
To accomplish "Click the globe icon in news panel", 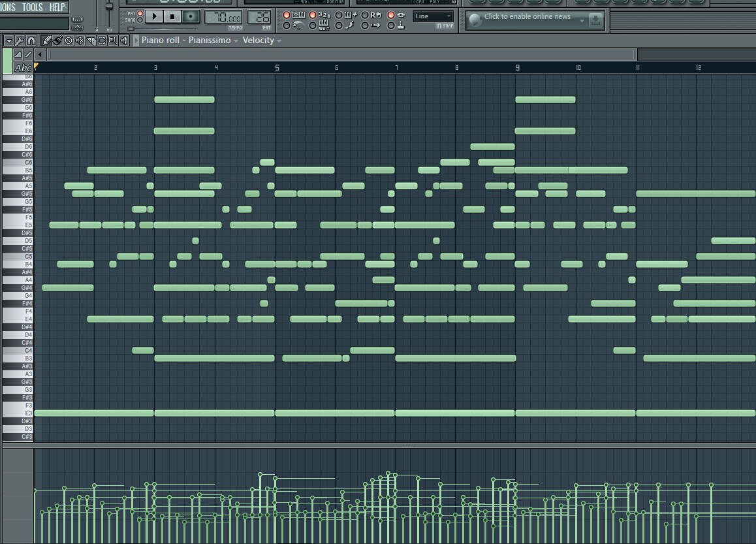I will tap(475, 20).
